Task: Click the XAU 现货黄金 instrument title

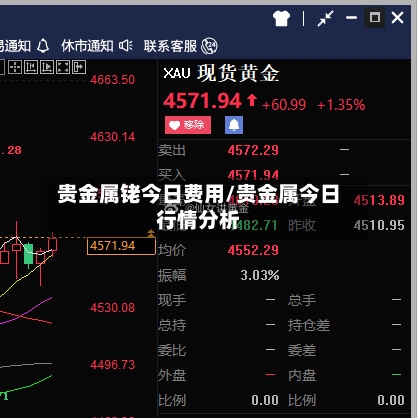Action: (x=221, y=73)
